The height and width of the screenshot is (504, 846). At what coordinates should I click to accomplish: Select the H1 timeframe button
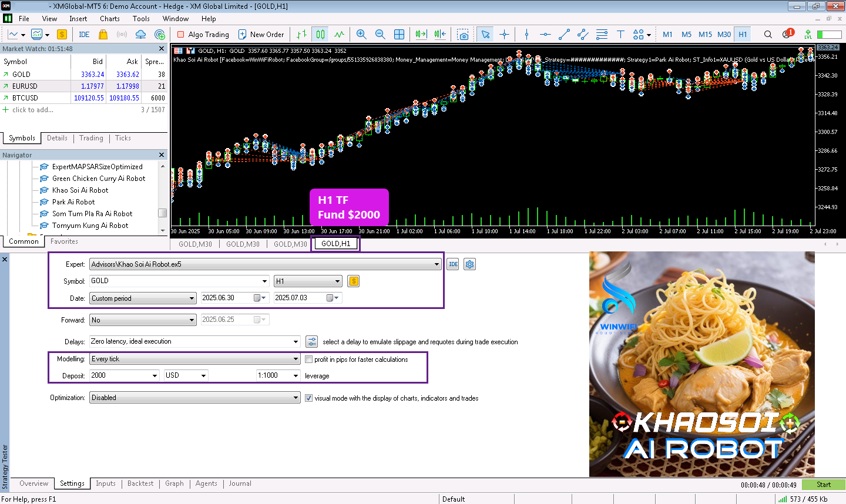[743, 34]
